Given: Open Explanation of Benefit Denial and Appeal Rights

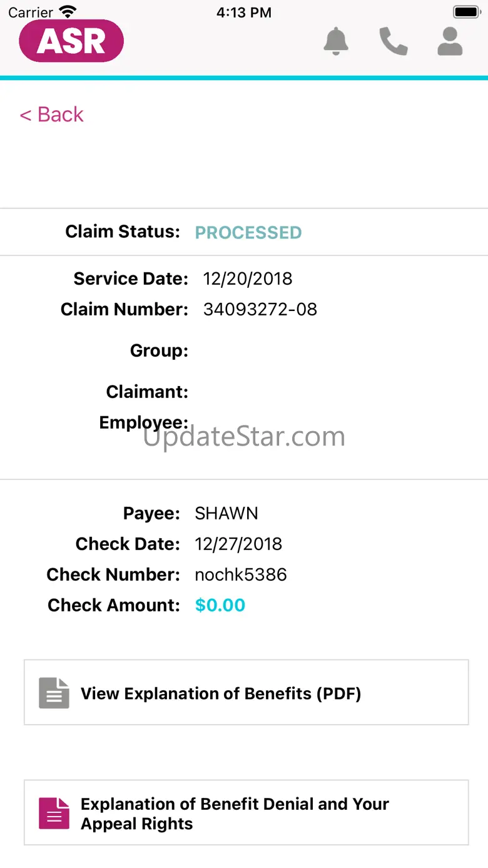Looking at the screenshot, I should coord(235,814).
